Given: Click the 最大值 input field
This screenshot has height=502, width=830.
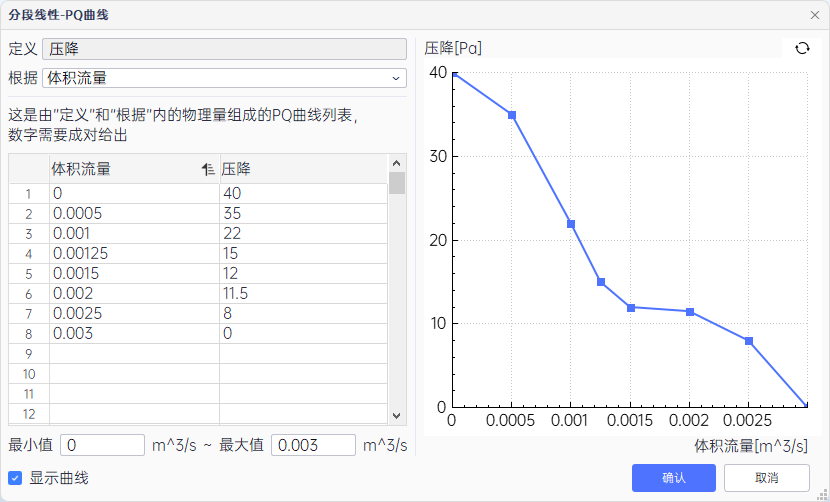Looking at the screenshot, I should [313, 445].
